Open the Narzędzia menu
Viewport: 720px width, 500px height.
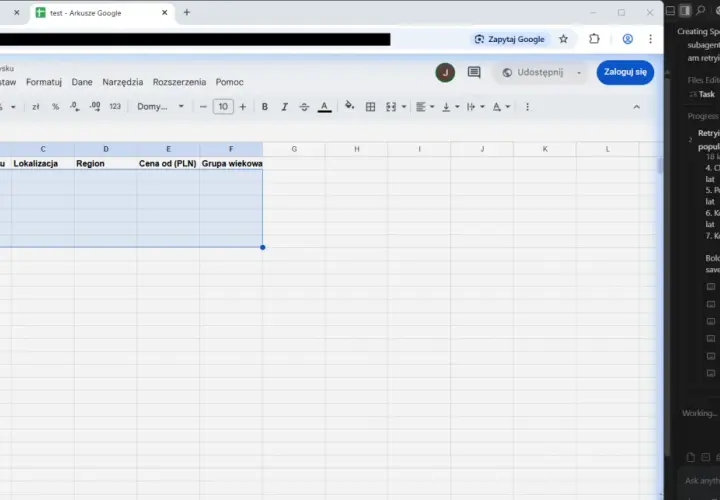coord(123,82)
